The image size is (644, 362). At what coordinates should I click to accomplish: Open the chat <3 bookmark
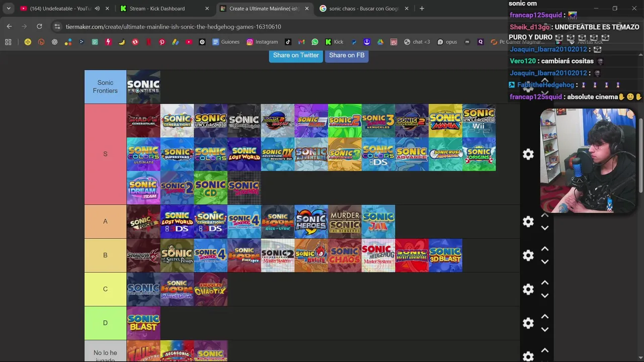[x=417, y=42]
